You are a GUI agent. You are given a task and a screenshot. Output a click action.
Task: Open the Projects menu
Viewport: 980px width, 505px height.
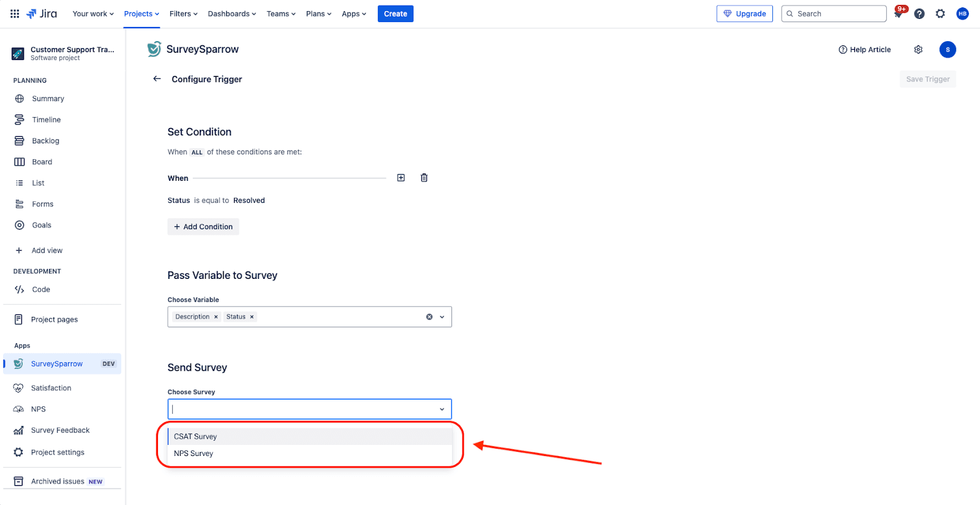click(x=141, y=13)
